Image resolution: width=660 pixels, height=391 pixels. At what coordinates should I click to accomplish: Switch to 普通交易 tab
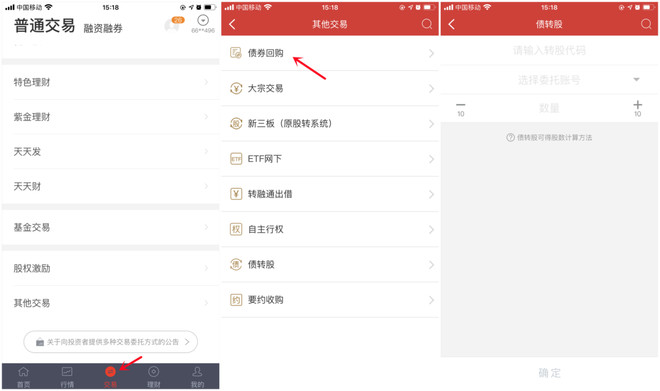(45, 26)
